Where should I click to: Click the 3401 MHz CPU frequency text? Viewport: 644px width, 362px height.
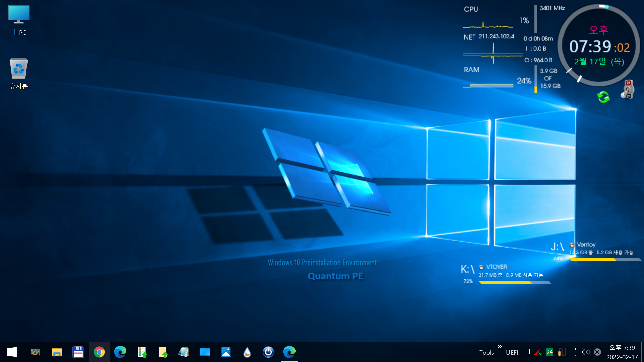[x=552, y=8]
